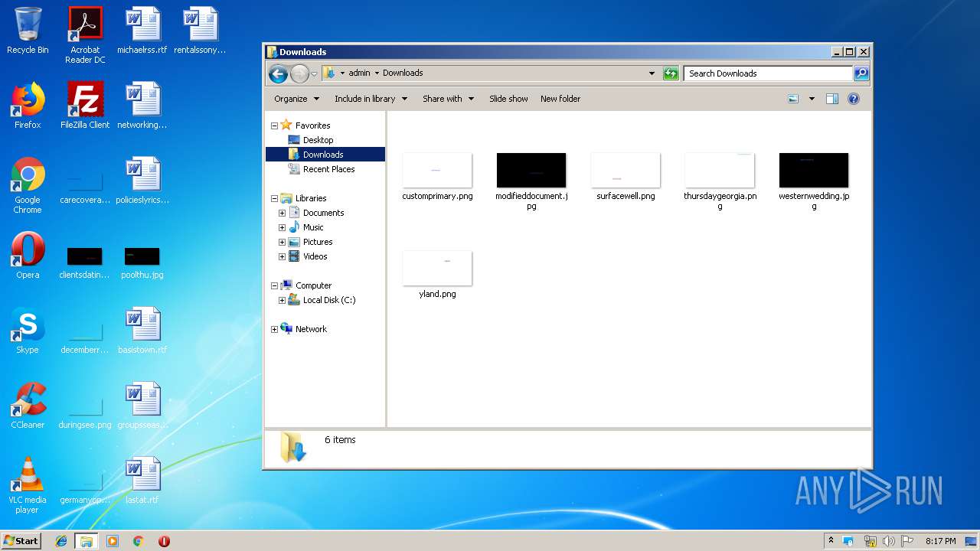The width and height of the screenshot is (980, 551).
Task: Select the surfacewell.png thumbnail
Action: click(x=626, y=170)
